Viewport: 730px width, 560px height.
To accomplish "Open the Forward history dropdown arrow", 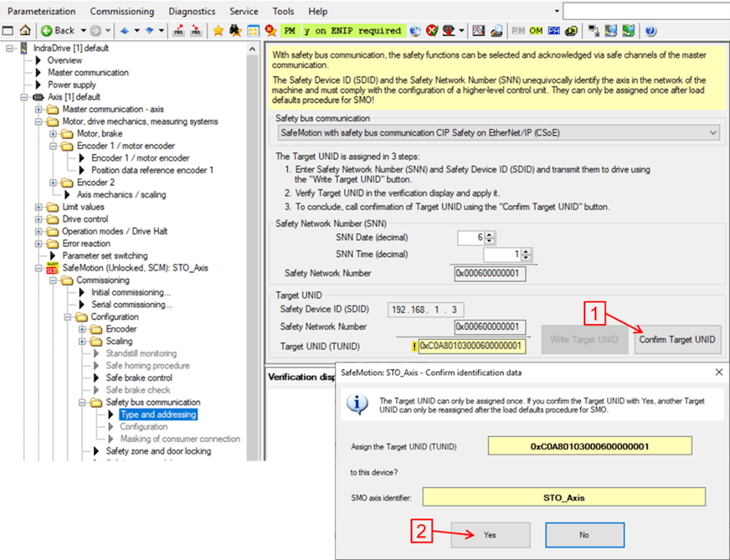I will pyautogui.click(x=107, y=31).
